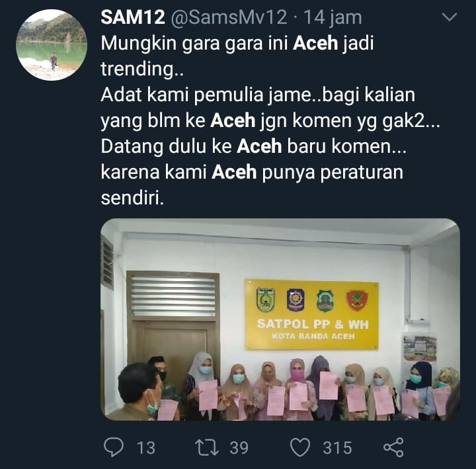476x469 pixels.
Task: Select bold Aceh in 'Datang dulu ke Aceh'
Action: [259, 146]
